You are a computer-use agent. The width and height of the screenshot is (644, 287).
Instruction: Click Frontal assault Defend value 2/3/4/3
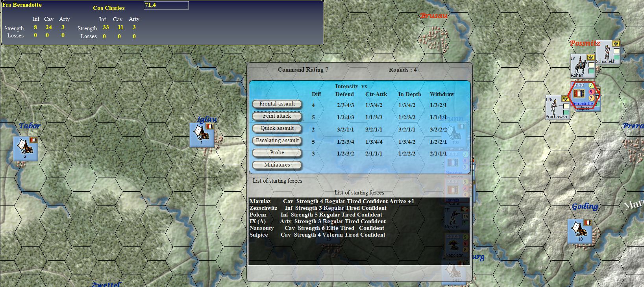345,106
